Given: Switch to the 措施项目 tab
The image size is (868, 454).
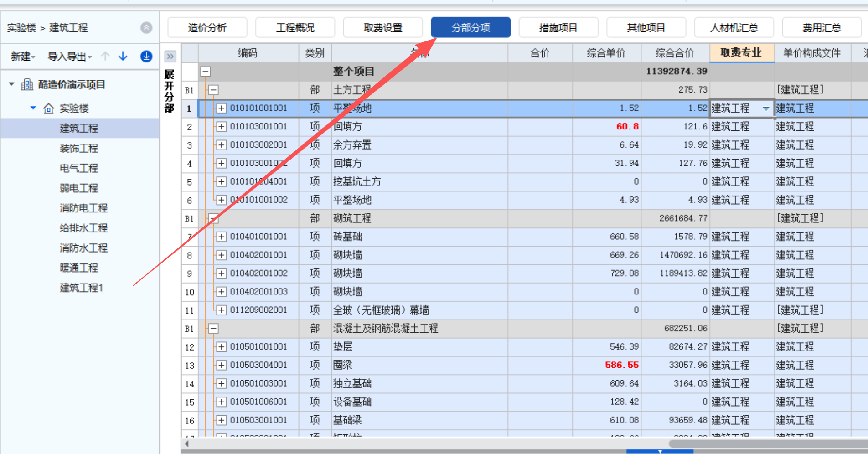Looking at the screenshot, I should (558, 28).
